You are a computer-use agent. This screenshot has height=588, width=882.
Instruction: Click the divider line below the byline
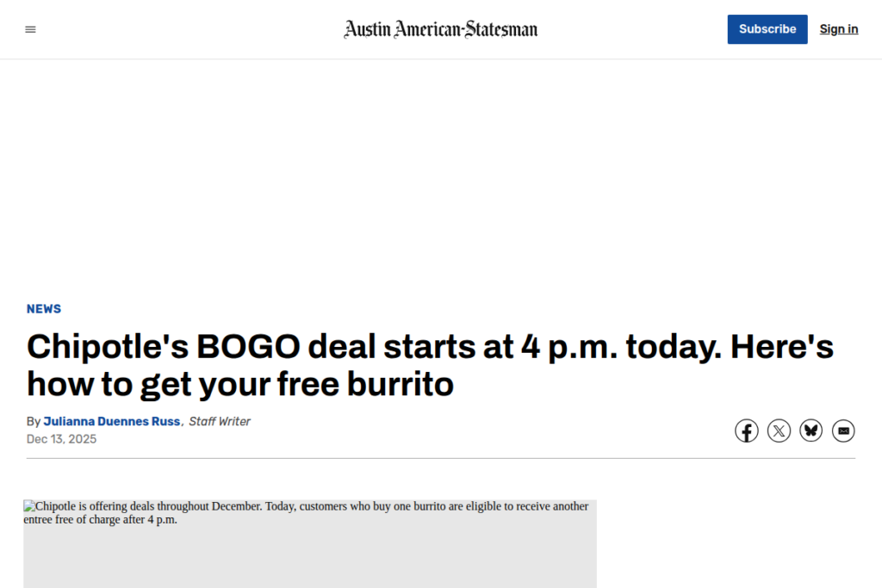441,458
